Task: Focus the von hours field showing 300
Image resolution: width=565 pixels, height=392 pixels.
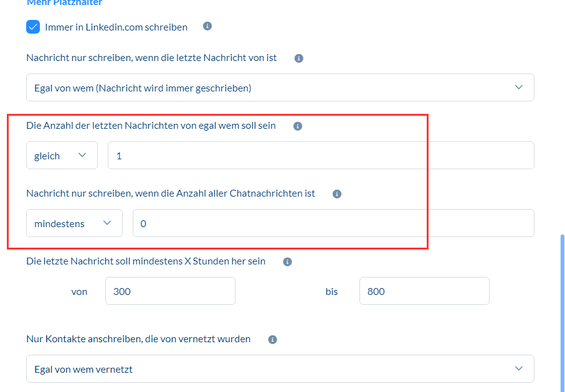Action: tap(170, 291)
